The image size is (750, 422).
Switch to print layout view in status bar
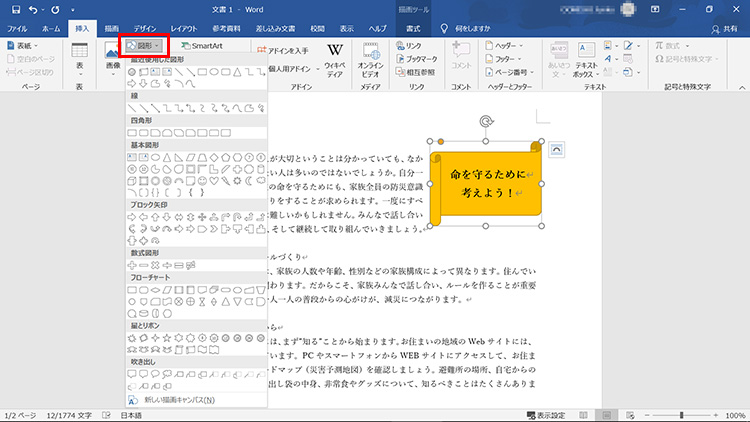pyautogui.click(x=605, y=414)
